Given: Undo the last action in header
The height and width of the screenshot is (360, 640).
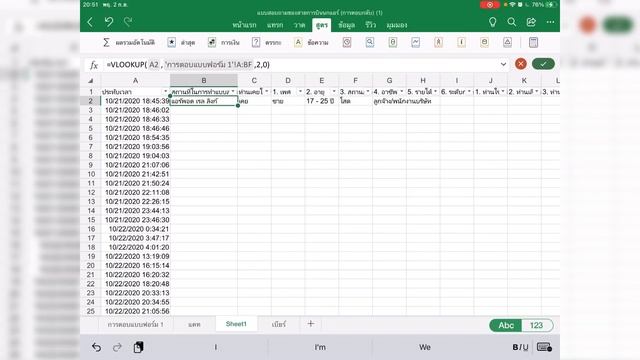Looking at the screenshot, I should point(109,22).
